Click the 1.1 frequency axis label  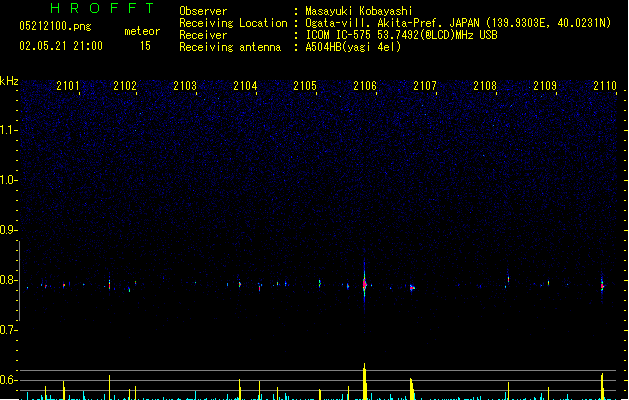click(x=9, y=130)
